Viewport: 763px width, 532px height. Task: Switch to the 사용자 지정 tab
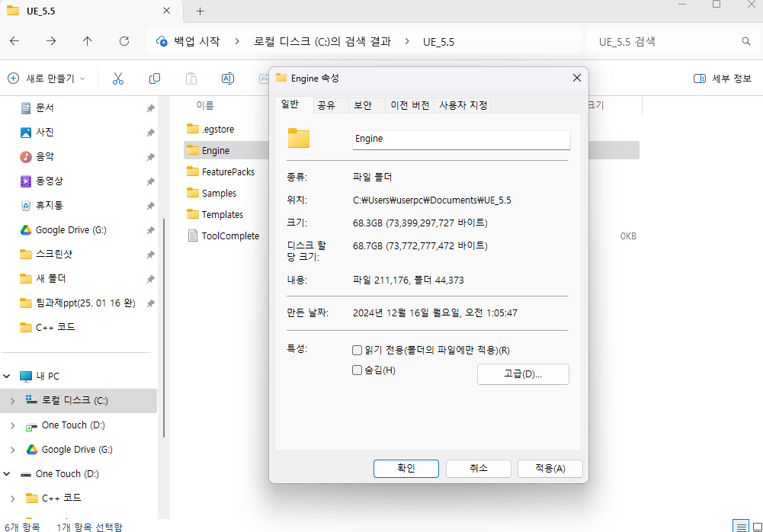pos(463,105)
